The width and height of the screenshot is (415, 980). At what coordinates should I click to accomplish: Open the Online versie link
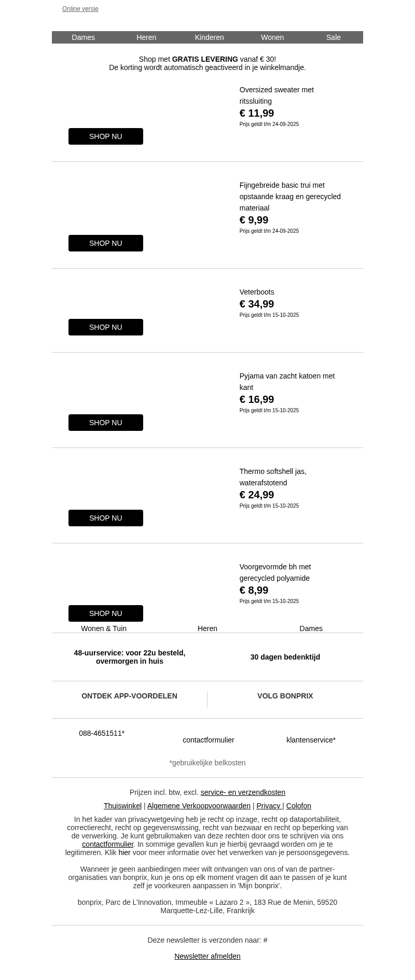coord(80,9)
